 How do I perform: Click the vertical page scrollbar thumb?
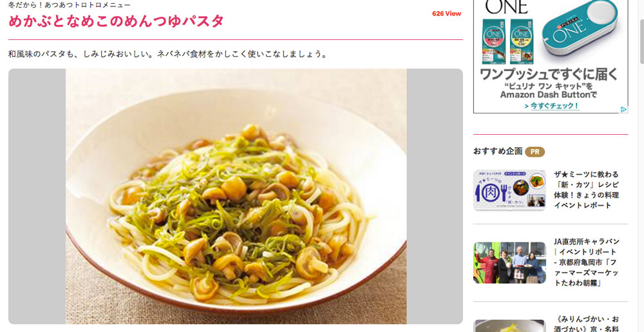pyautogui.click(x=641, y=32)
